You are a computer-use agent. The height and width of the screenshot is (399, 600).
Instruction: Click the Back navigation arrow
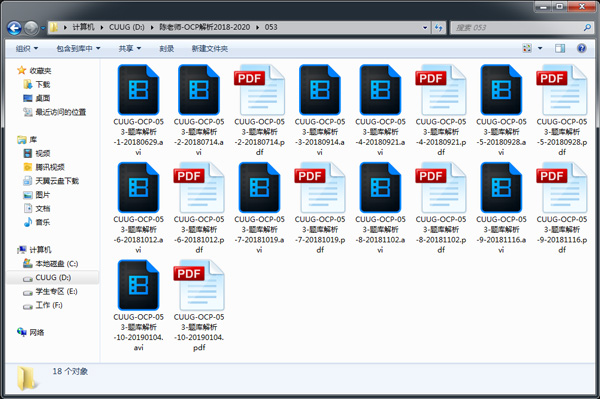(x=15, y=28)
